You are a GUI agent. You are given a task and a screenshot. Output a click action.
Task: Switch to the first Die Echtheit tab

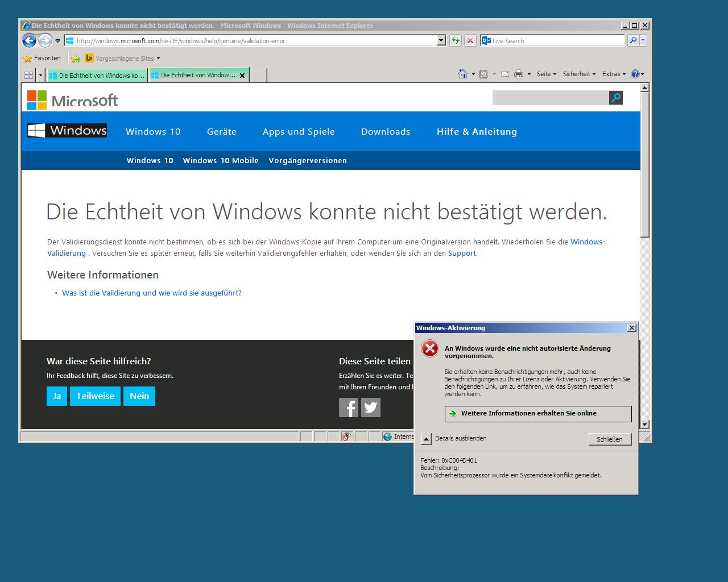97,75
